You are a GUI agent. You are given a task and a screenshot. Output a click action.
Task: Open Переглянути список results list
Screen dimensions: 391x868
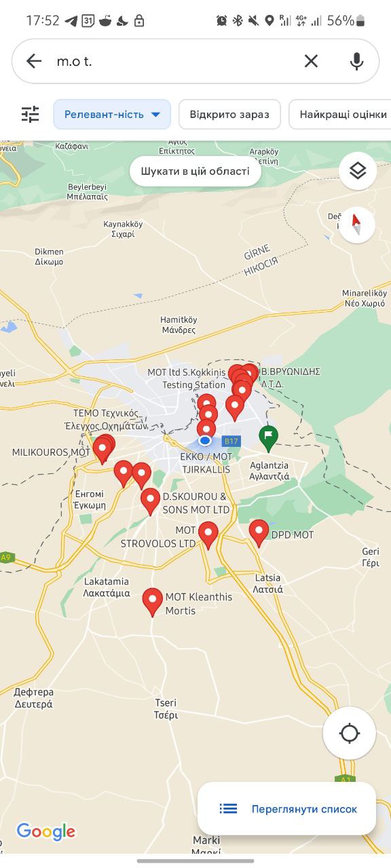(x=286, y=808)
